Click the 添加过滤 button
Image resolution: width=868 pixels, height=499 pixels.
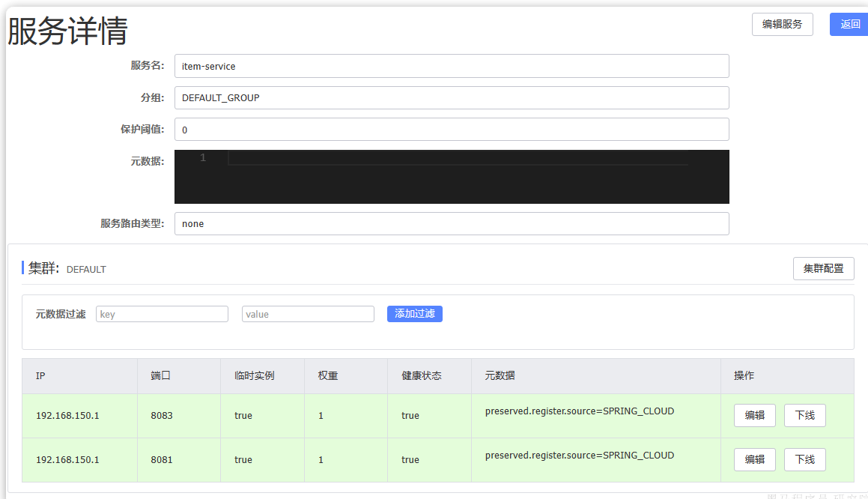point(414,313)
